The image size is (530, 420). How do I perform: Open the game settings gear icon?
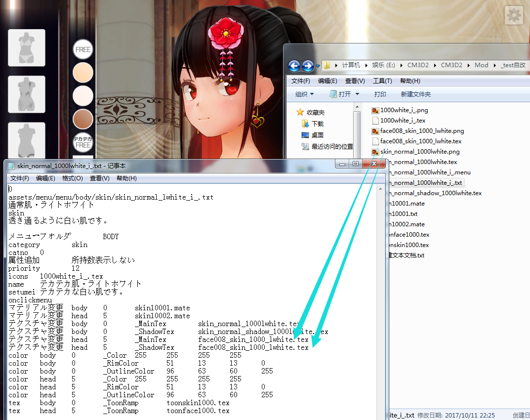[514, 15]
